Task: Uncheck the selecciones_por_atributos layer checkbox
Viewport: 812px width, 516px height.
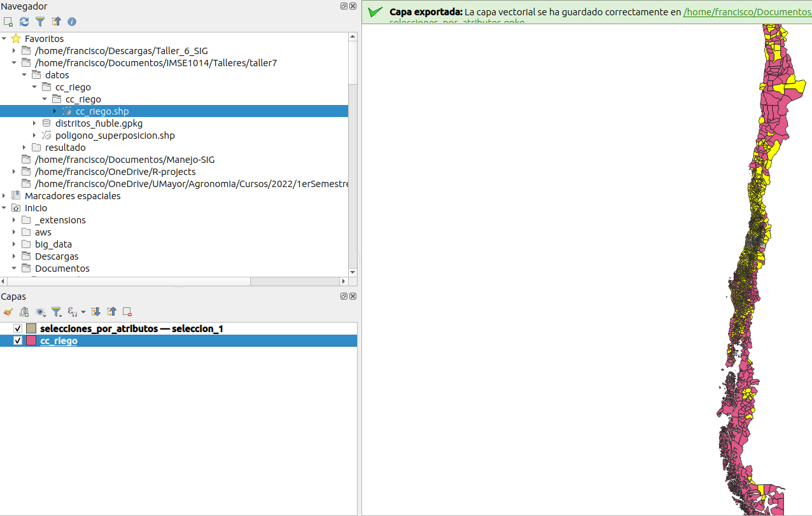Action: [18, 329]
